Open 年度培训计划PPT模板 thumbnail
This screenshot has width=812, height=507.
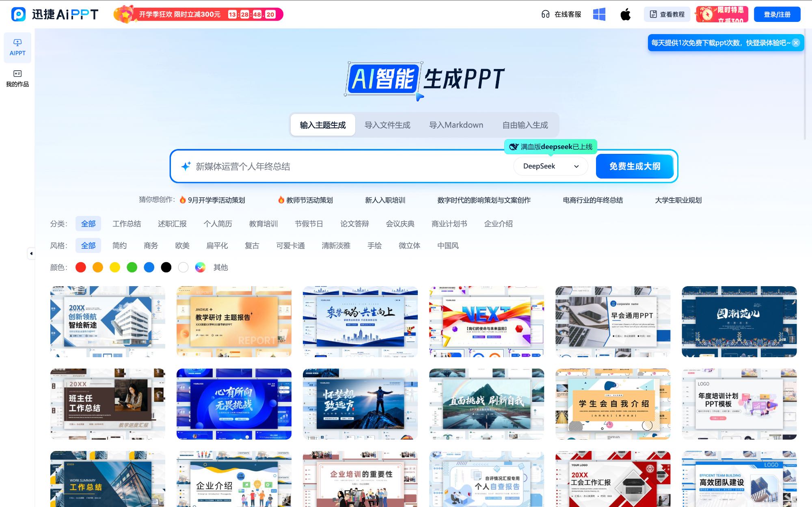[x=739, y=404]
